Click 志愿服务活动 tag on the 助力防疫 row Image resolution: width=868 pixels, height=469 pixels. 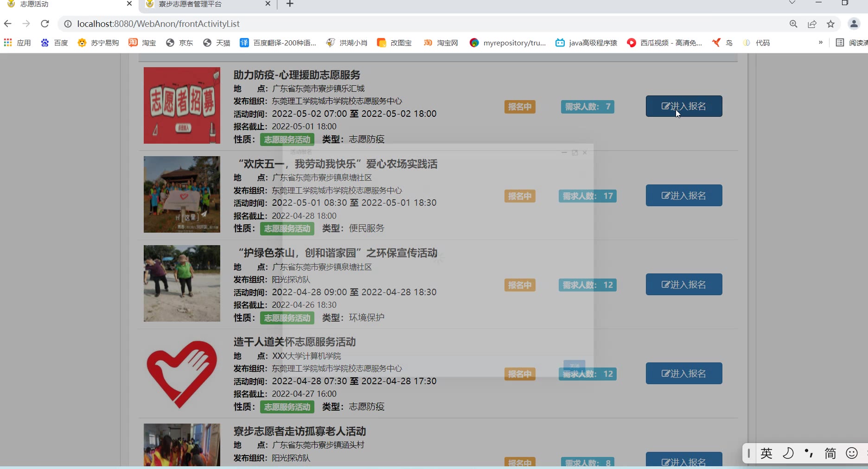click(x=287, y=139)
